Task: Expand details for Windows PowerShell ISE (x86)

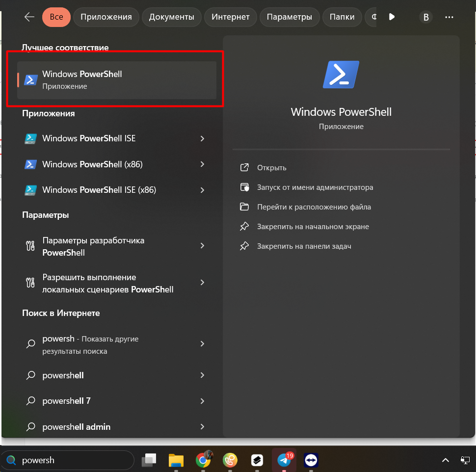Action: pos(202,190)
